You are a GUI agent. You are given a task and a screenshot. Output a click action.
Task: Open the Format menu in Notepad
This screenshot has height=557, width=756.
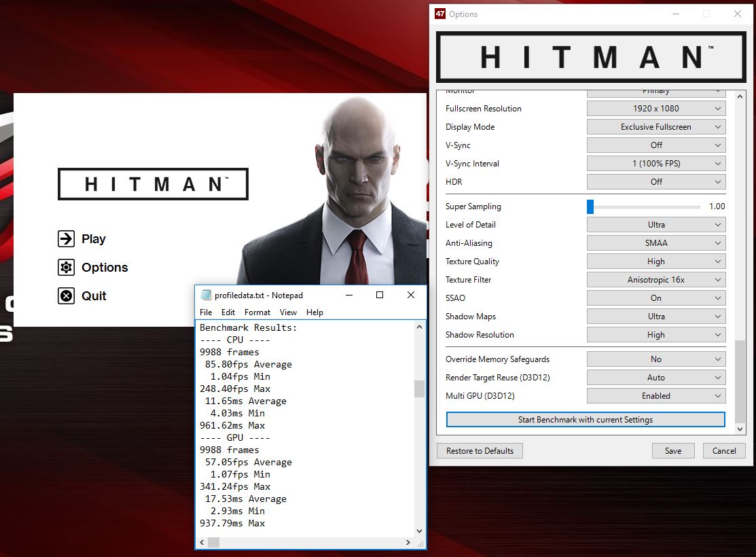click(257, 312)
